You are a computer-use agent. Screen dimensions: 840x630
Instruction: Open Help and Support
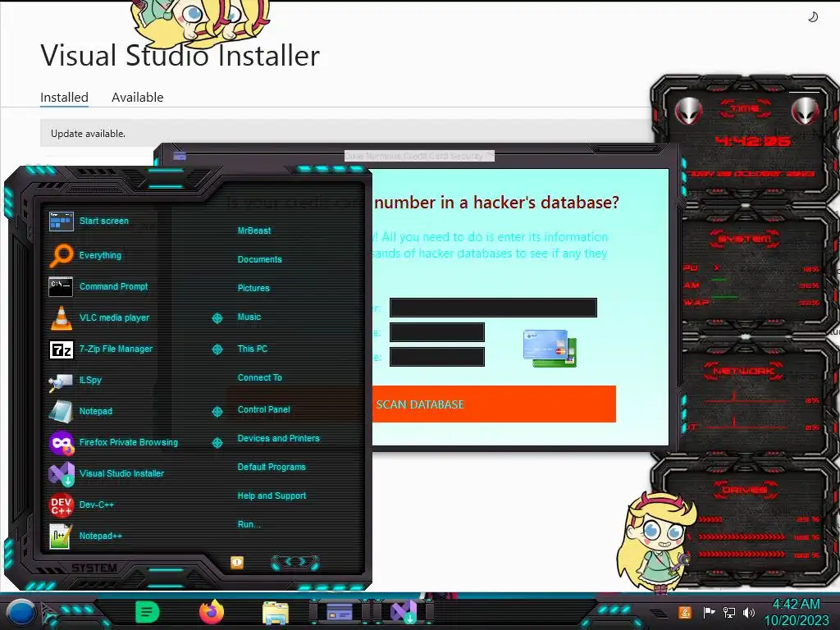click(272, 496)
